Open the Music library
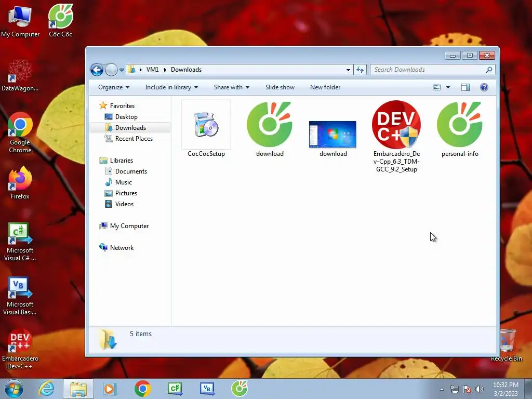The height and width of the screenshot is (399, 532). pos(118,182)
